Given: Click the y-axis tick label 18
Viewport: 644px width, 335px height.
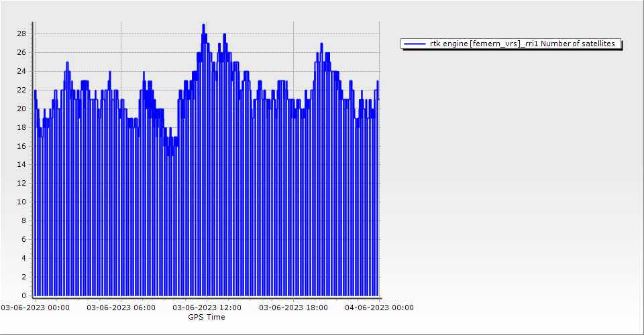Looking at the screenshot, I should pyautogui.click(x=22, y=127).
